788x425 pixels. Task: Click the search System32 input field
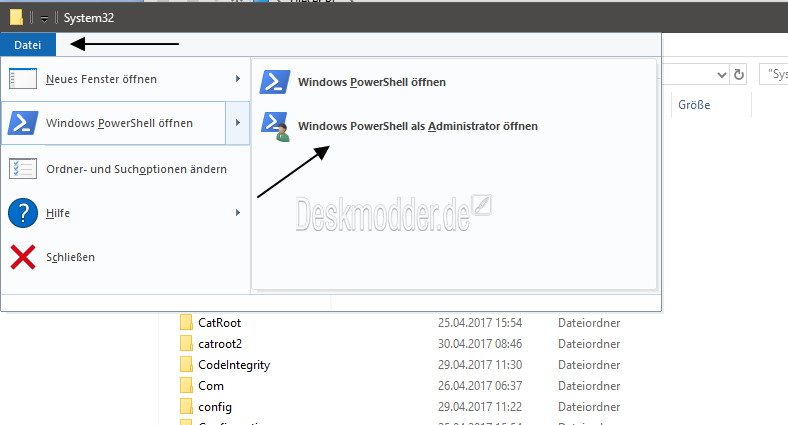point(773,74)
